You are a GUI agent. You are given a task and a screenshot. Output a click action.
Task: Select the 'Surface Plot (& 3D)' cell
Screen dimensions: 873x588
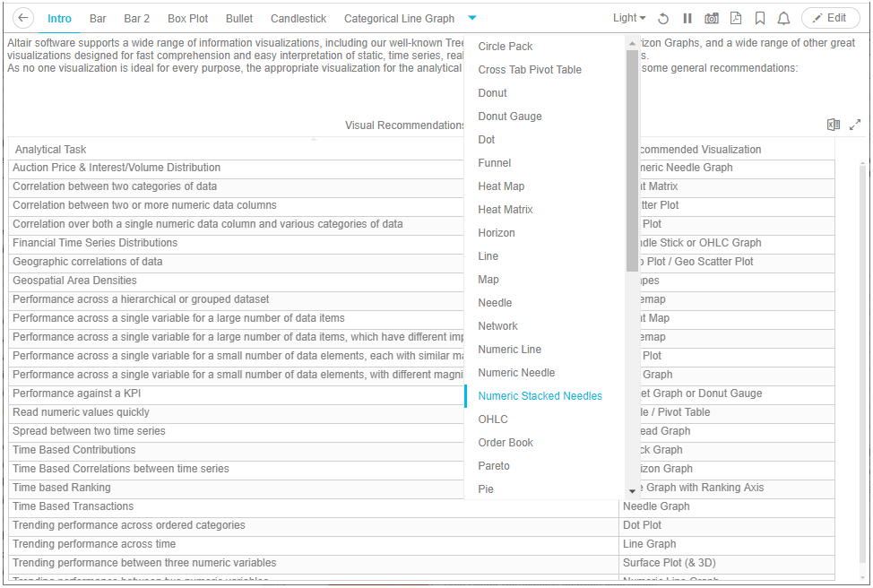tap(727, 563)
